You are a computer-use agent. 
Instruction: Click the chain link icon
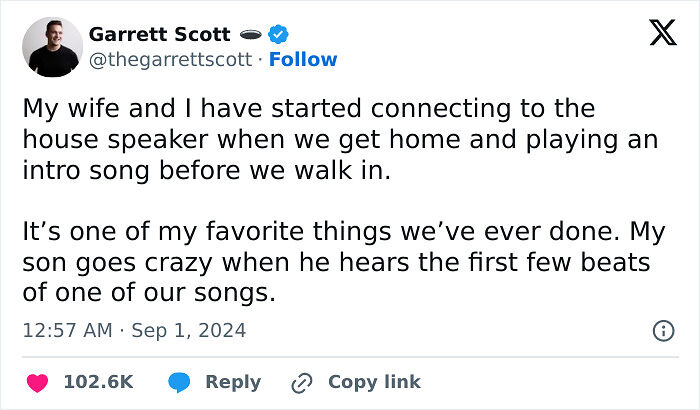[x=302, y=382]
